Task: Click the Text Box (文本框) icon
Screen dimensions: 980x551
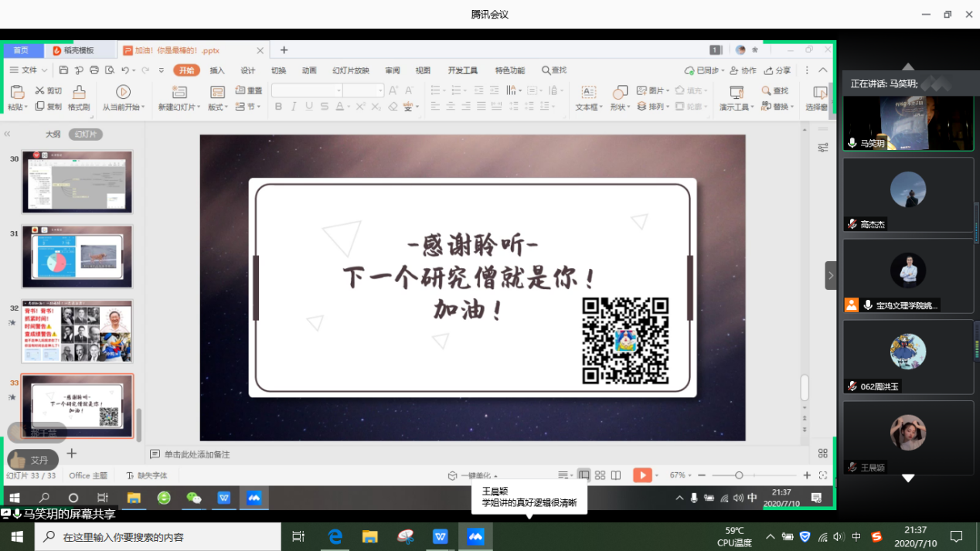Action: 588,92
